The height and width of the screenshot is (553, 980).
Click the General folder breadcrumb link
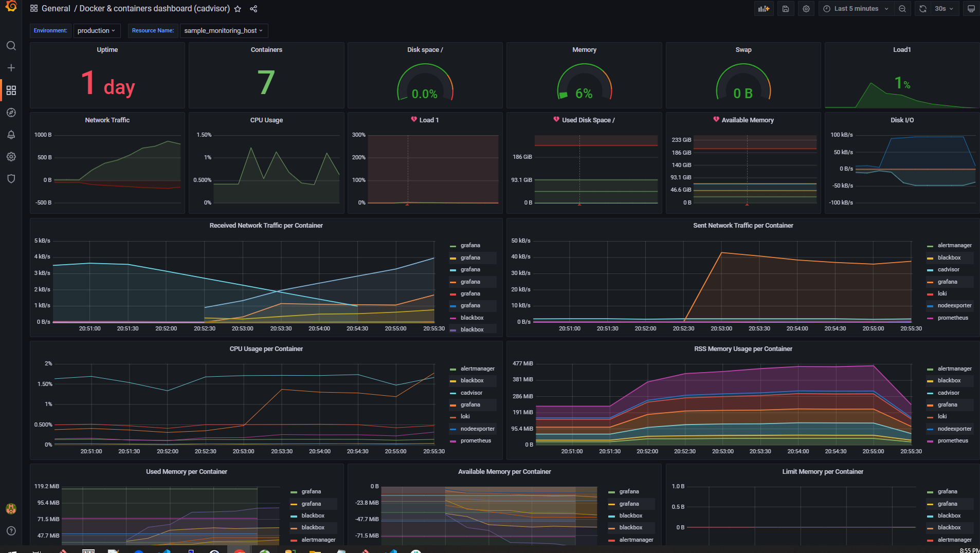tap(56, 9)
